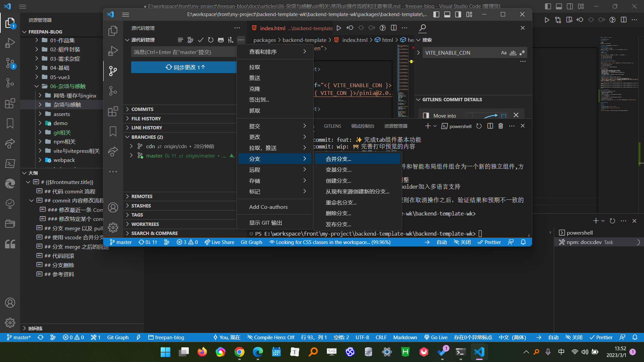644x362 pixels.
Task: Choose 推送 in the git menu
Action: 255,78
